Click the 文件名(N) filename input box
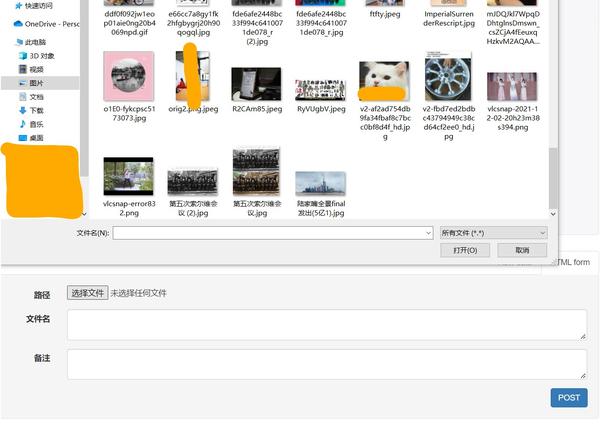 pyautogui.click(x=272, y=233)
